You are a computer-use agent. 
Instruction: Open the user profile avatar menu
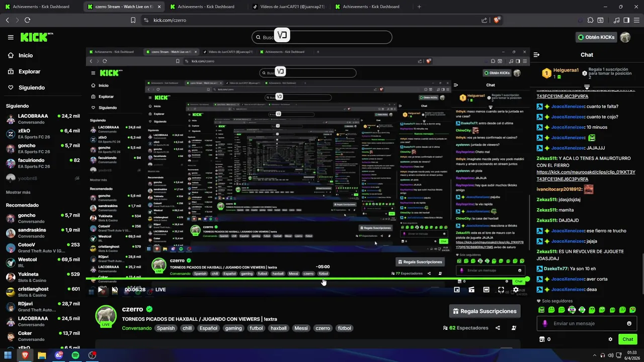point(625,37)
